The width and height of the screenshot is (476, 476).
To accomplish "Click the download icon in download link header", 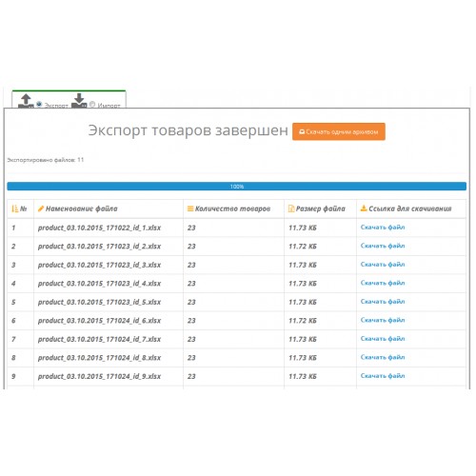I will pos(364,208).
